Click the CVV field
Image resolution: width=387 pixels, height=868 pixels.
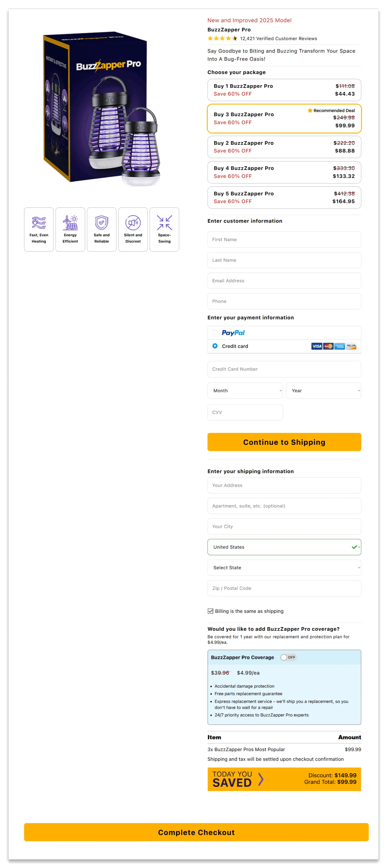tap(245, 412)
